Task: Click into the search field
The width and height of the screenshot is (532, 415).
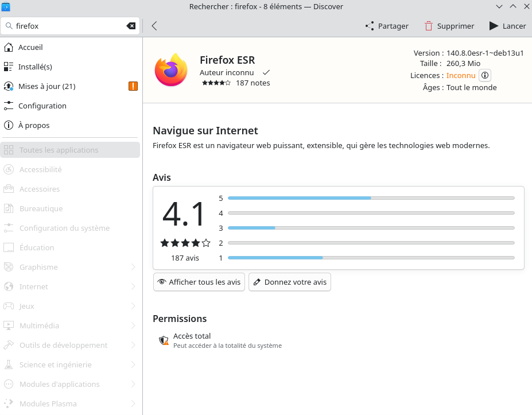Action: (x=69, y=26)
